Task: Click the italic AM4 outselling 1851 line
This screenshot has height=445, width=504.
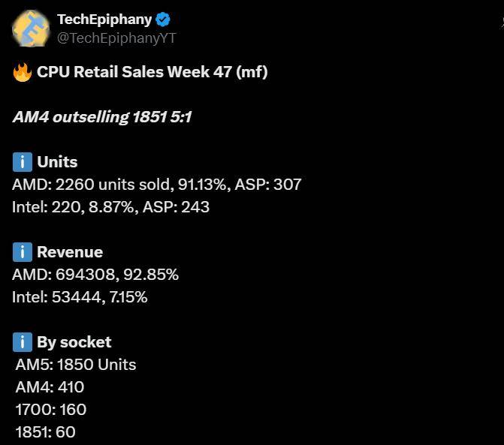Action: (x=101, y=117)
